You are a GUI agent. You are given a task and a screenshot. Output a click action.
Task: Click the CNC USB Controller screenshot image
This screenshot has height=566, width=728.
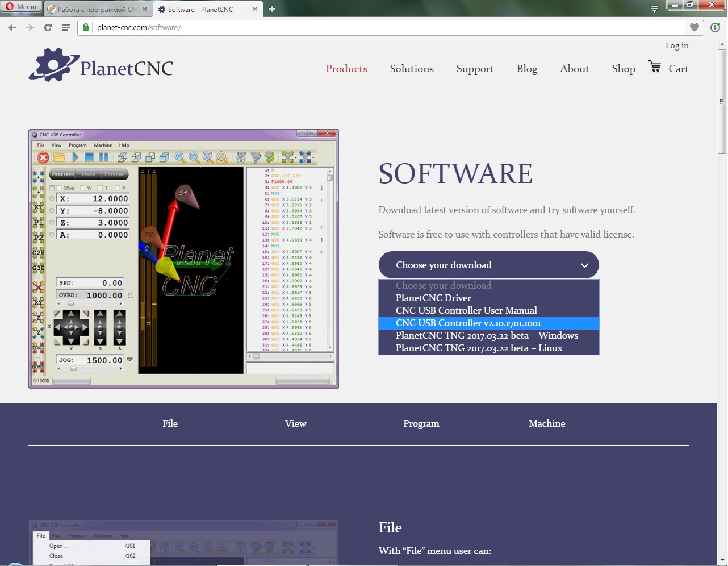tap(183, 259)
